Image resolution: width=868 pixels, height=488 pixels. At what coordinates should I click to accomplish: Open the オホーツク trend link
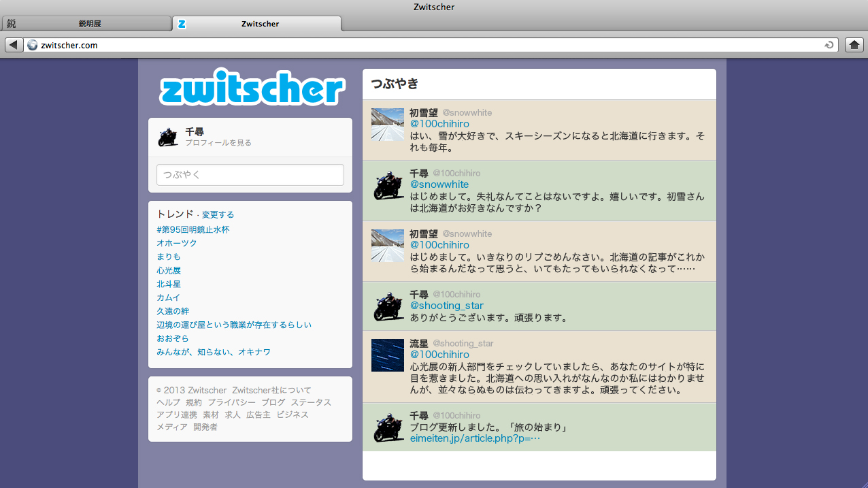click(177, 243)
